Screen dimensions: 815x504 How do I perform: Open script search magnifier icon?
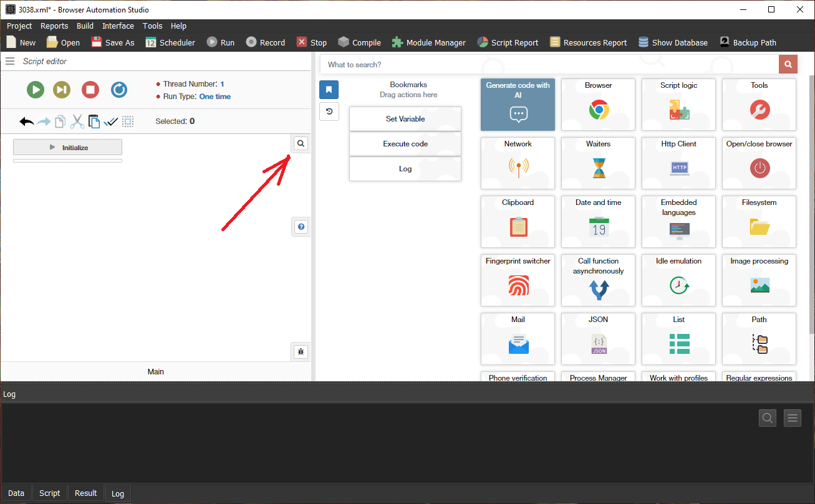(301, 143)
